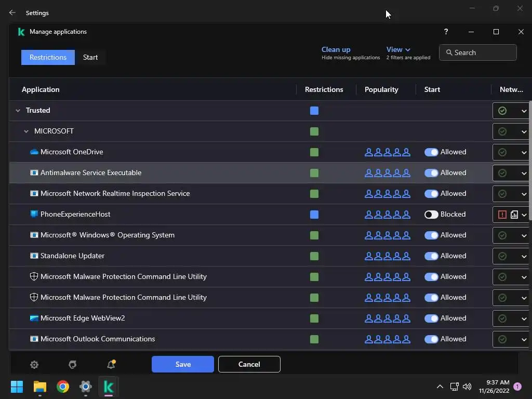Click the date and time in taskbar
532x399 pixels.
[x=494, y=387]
